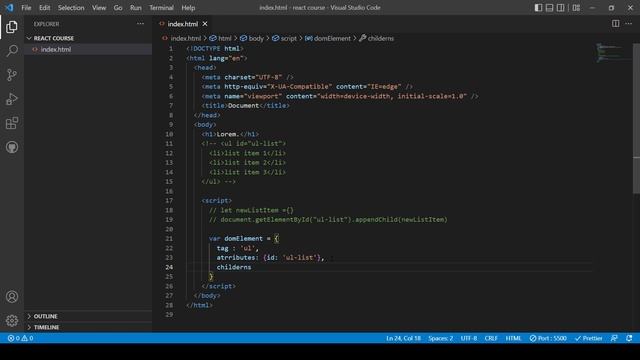Screen dimensions: 640x360
Task: Open the Go menu
Action: tap(118, 8)
